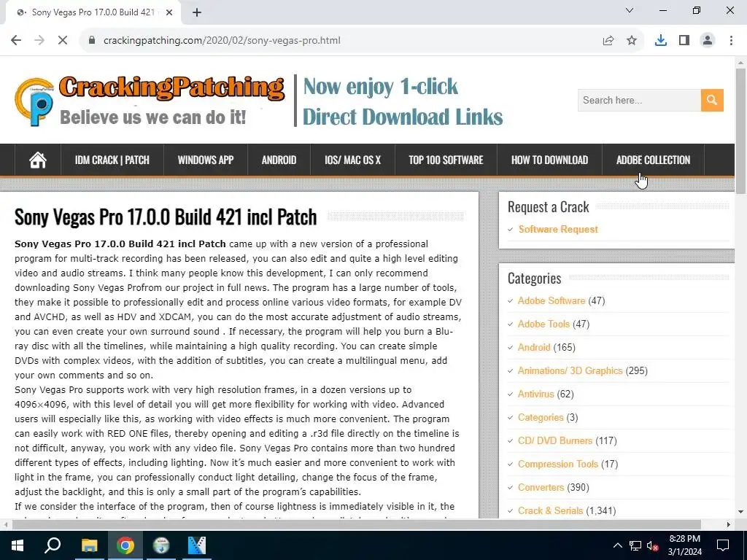Image resolution: width=747 pixels, height=560 pixels.
Task: Click the CrackingPatching logo
Action: (150, 101)
